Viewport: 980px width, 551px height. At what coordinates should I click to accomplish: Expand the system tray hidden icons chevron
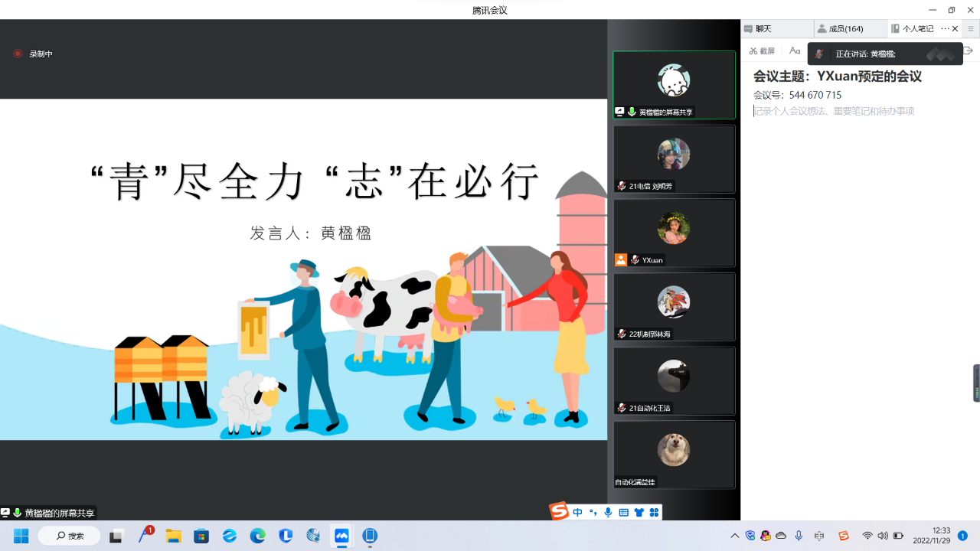tap(735, 536)
